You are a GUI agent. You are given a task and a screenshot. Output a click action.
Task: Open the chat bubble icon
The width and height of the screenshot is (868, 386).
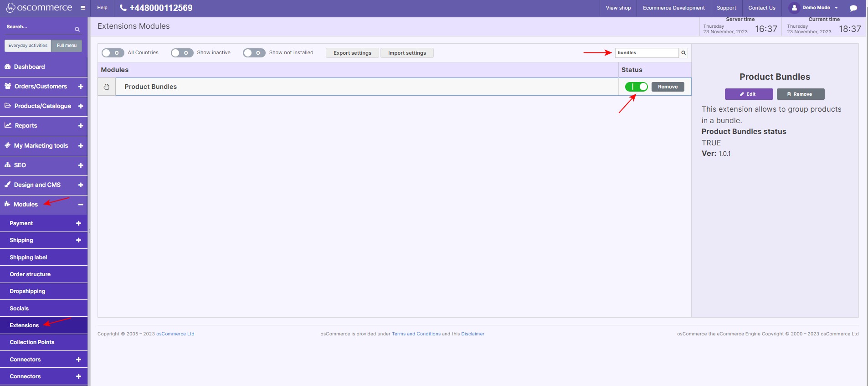pyautogui.click(x=853, y=8)
